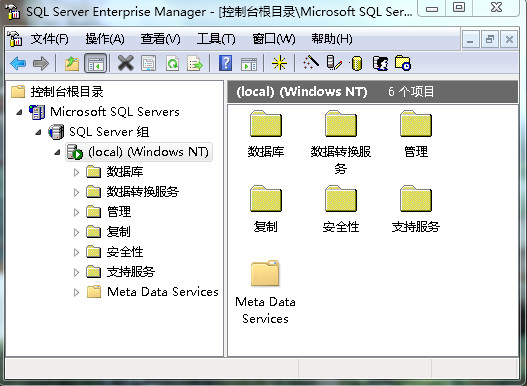The width and height of the screenshot is (527, 386).
Task: Click the Refresh toolbar icon
Action: pyautogui.click(x=172, y=63)
